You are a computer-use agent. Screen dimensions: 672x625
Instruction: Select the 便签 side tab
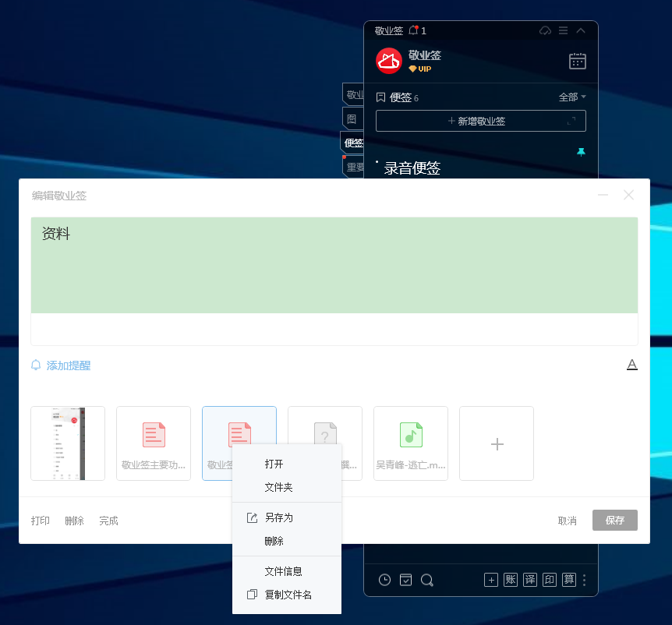coord(352,143)
